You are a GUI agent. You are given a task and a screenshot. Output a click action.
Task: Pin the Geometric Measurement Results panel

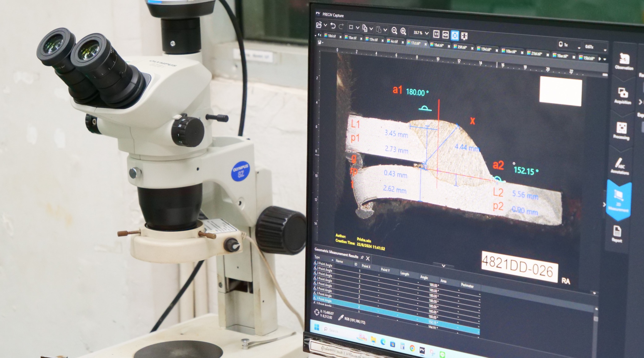(x=362, y=257)
